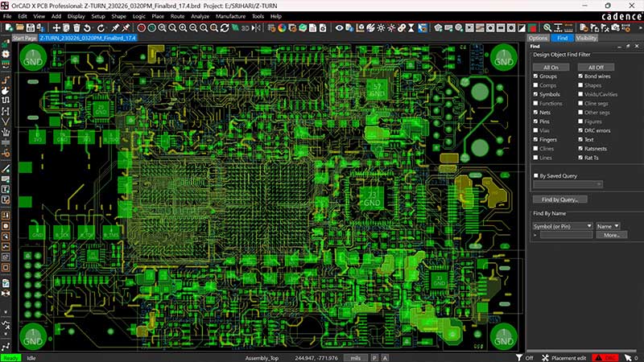This screenshot has width=644, height=362.
Task: Uncheck the Symbols checkbox
Action: click(x=535, y=94)
